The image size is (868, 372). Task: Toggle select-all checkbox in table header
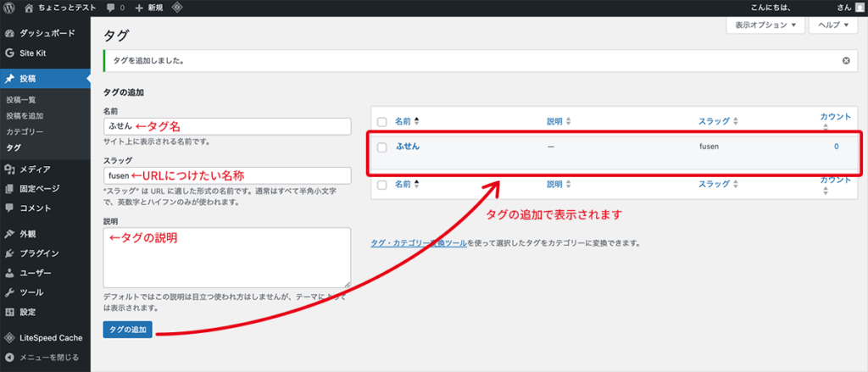point(381,122)
